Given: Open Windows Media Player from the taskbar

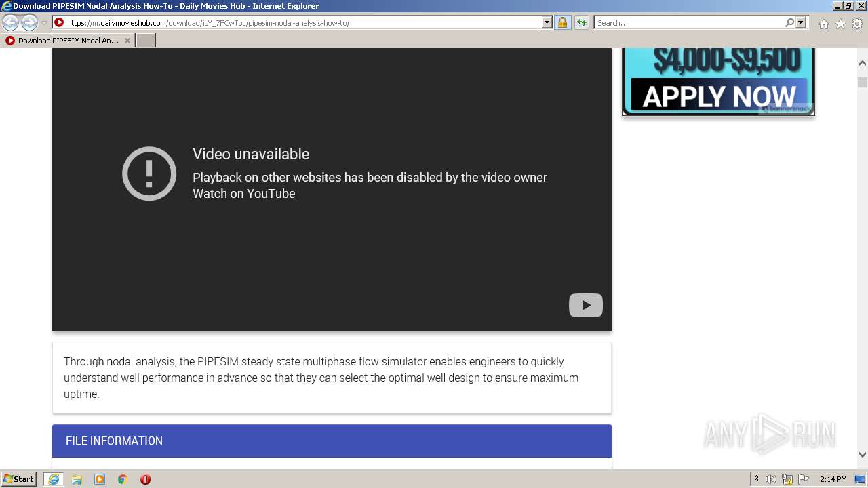Looking at the screenshot, I should coord(100,479).
